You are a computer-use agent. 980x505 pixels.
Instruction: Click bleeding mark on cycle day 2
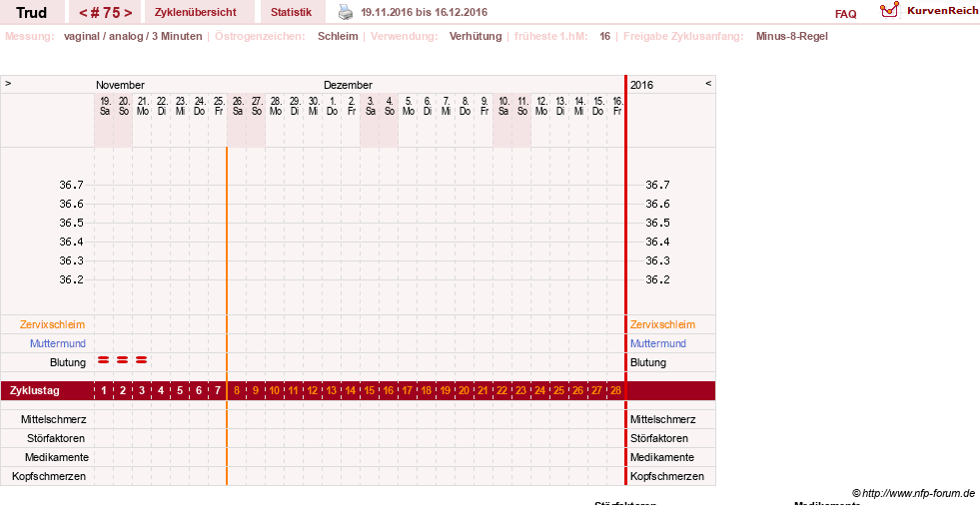[123, 360]
